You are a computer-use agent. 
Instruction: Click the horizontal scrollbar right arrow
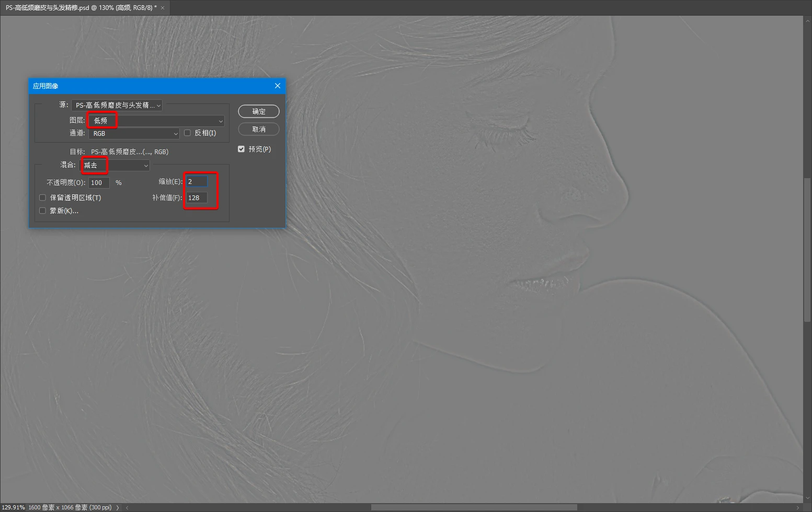[x=798, y=507]
